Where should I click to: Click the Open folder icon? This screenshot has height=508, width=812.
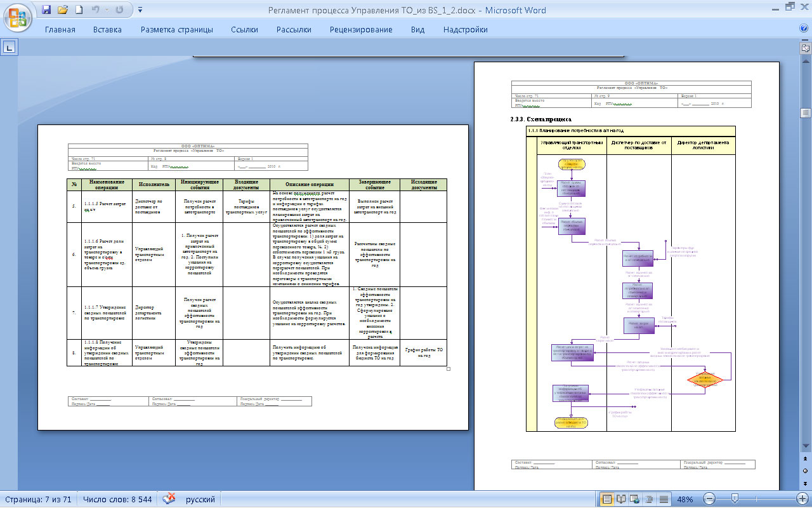pyautogui.click(x=62, y=10)
